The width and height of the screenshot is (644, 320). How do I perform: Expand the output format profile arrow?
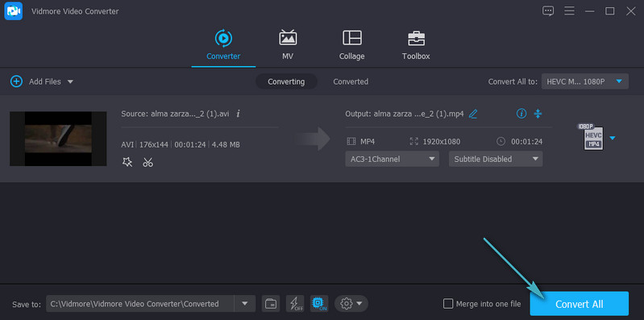tap(613, 138)
